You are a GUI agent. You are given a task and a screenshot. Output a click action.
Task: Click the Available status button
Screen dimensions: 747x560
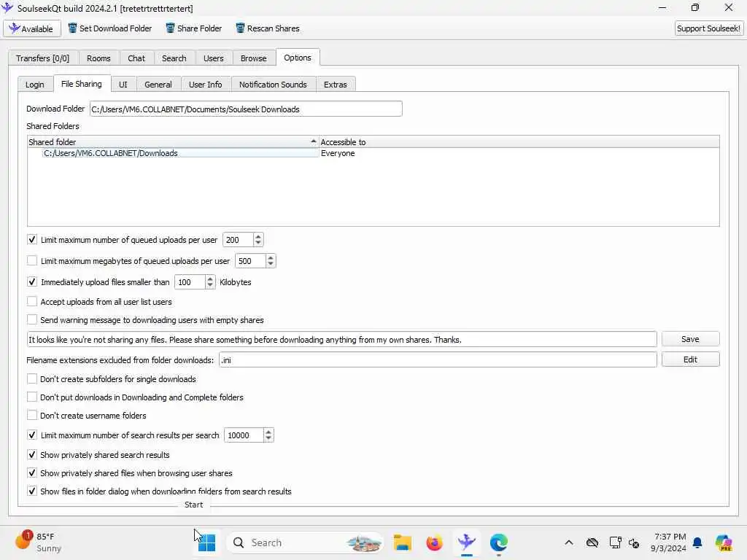pyautogui.click(x=32, y=28)
